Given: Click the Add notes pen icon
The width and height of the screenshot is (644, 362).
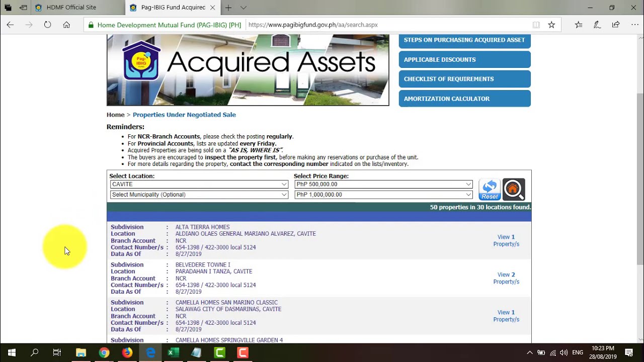Looking at the screenshot, I should pyautogui.click(x=597, y=25).
